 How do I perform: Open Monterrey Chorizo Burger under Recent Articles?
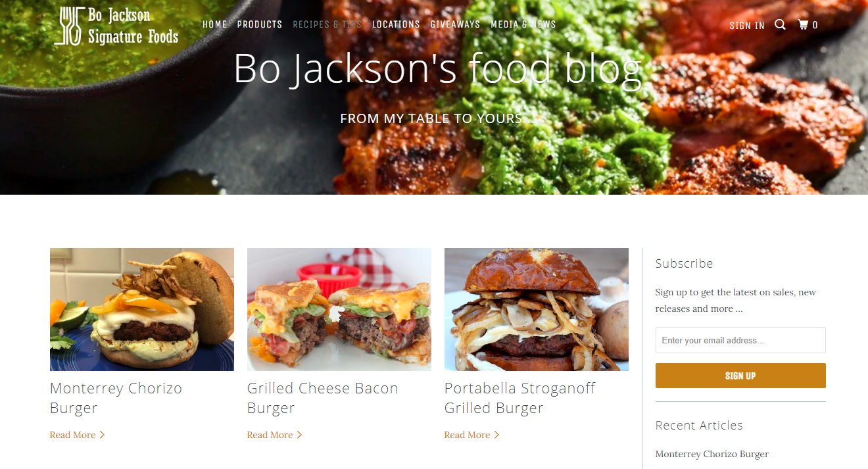tap(712, 454)
